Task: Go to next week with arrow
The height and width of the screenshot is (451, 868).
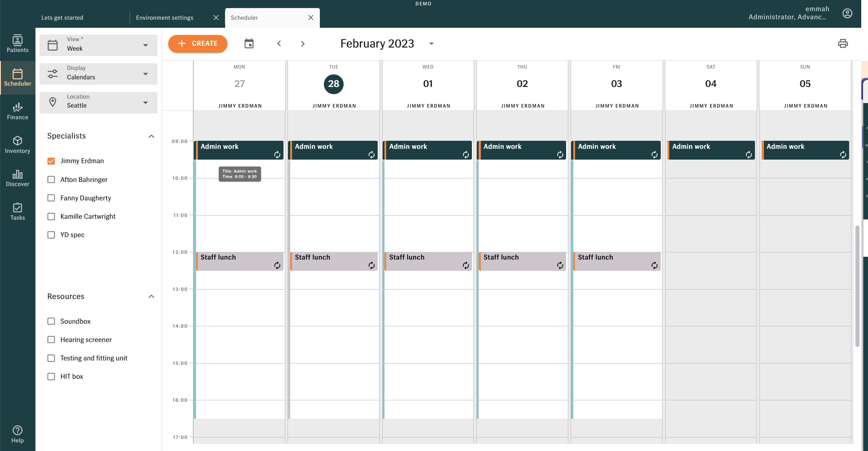Action: pyautogui.click(x=303, y=43)
